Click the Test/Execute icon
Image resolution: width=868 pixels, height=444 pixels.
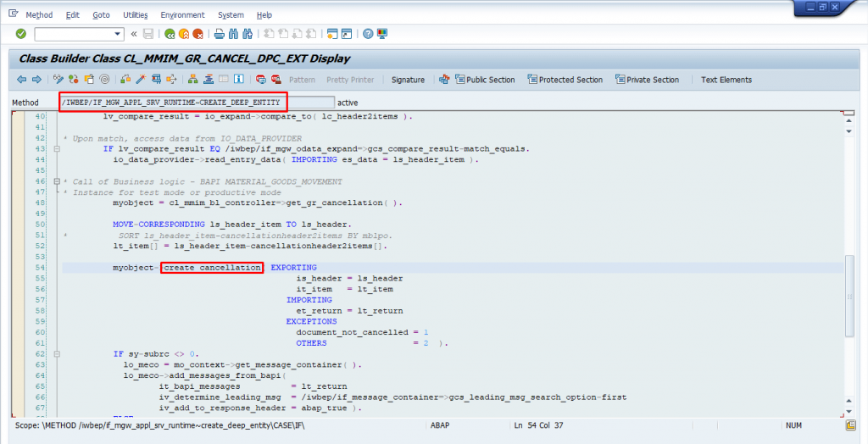pyautogui.click(x=156, y=80)
